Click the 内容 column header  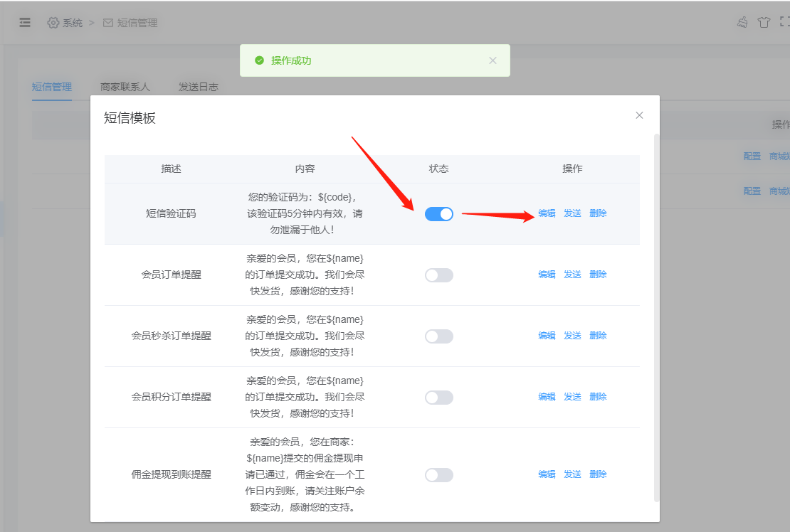(x=305, y=169)
